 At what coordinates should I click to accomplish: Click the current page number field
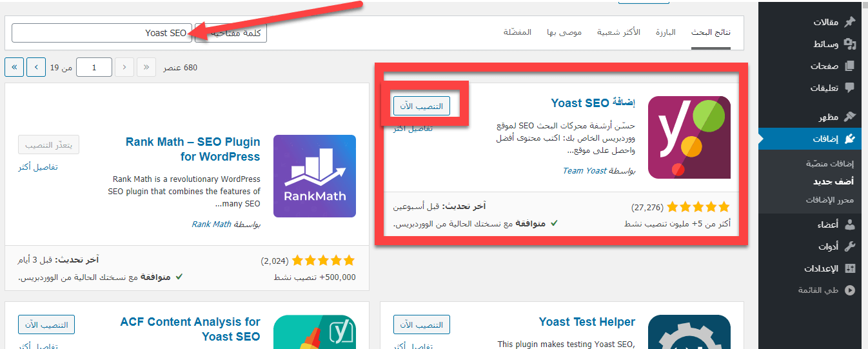pyautogui.click(x=94, y=67)
